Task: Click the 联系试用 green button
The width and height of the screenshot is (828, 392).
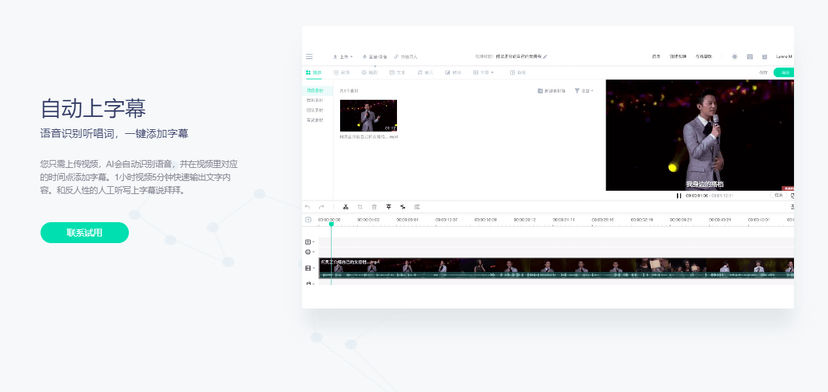Action: click(84, 232)
